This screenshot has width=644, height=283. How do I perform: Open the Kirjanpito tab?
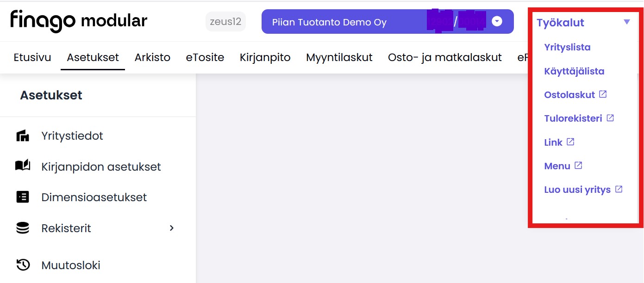(x=265, y=57)
